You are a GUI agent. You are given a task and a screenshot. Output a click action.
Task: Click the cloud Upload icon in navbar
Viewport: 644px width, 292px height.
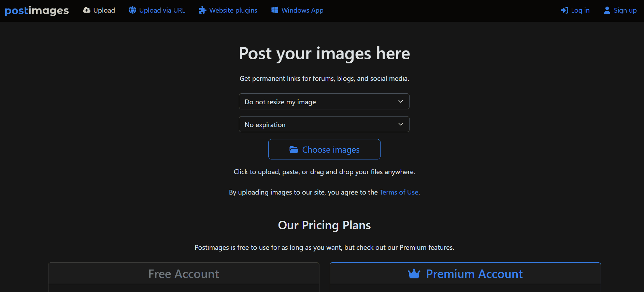(x=86, y=10)
